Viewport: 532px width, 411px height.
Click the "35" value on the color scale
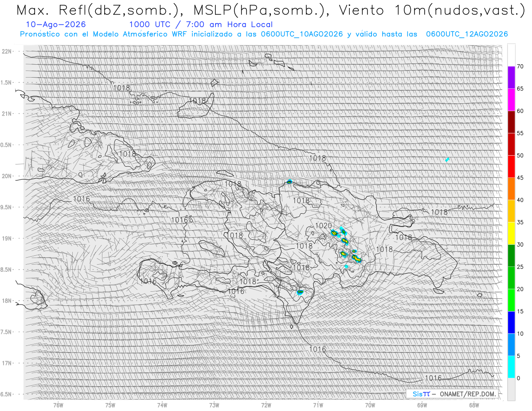click(x=520, y=222)
